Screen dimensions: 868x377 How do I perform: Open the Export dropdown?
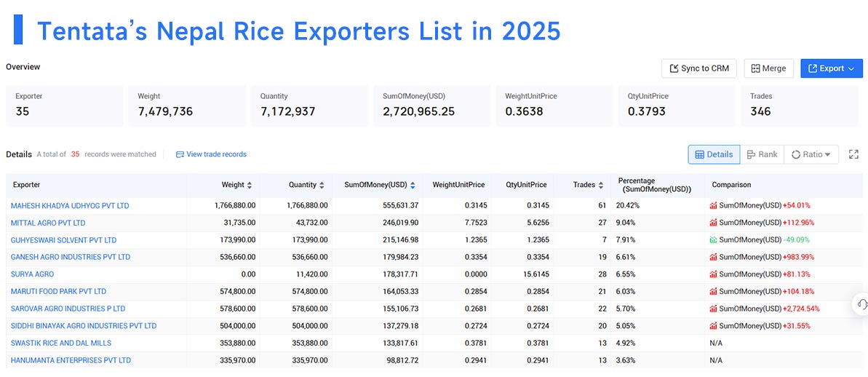pyautogui.click(x=832, y=68)
